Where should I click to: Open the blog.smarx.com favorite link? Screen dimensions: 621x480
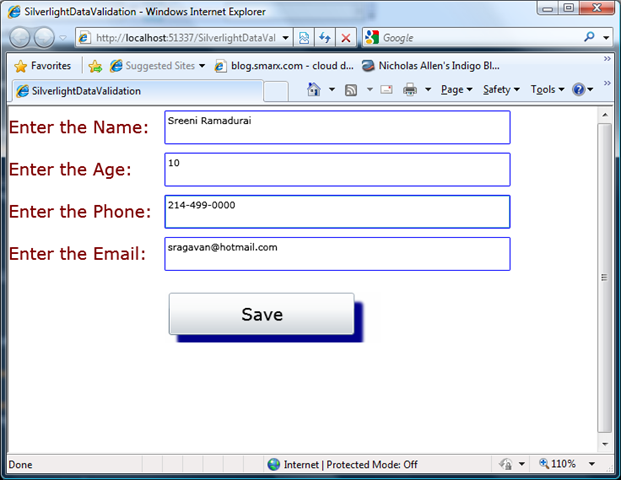point(284,66)
